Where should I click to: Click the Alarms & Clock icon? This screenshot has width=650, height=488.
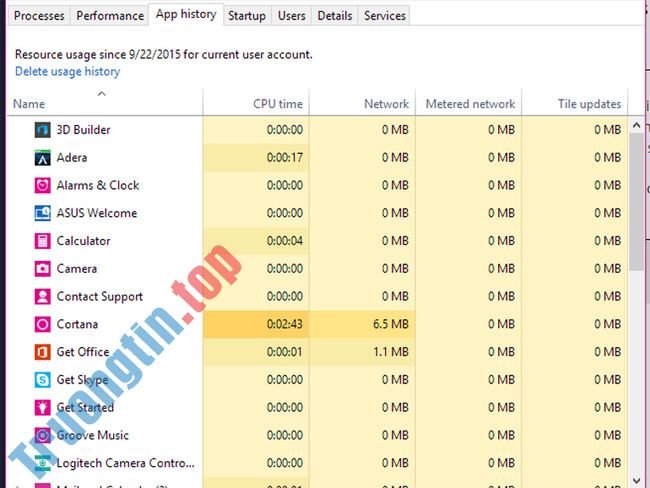click(x=42, y=185)
